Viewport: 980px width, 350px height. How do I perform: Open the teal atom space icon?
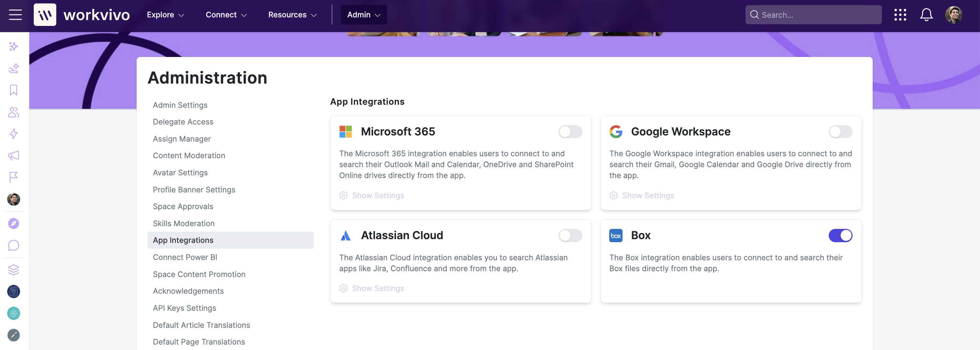pyautogui.click(x=14, y=313)
